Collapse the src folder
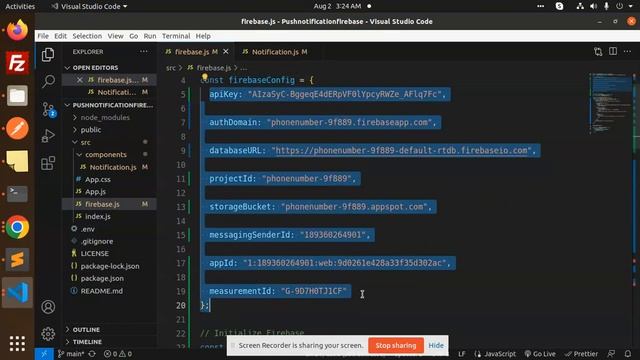 (85, 142)
